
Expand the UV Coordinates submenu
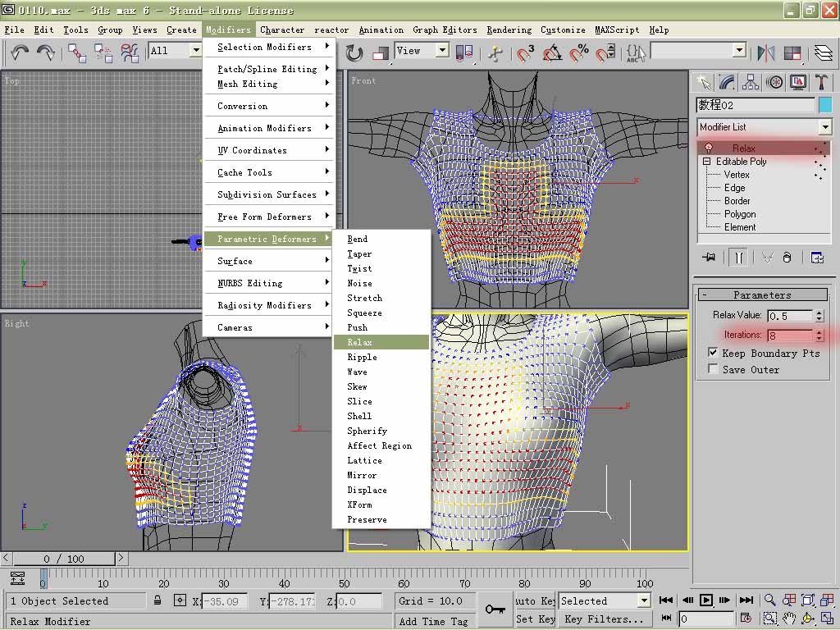270,150
